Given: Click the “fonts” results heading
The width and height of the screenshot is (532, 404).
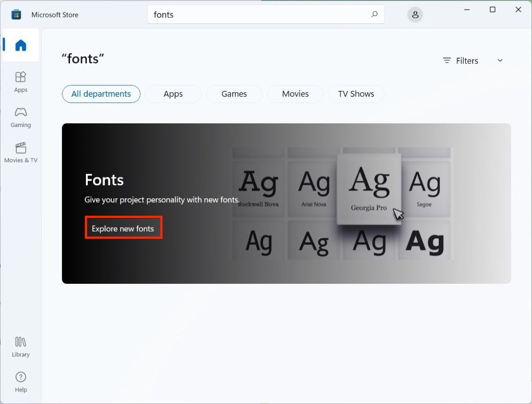Looking at the screenshot, I should point(83,58).
